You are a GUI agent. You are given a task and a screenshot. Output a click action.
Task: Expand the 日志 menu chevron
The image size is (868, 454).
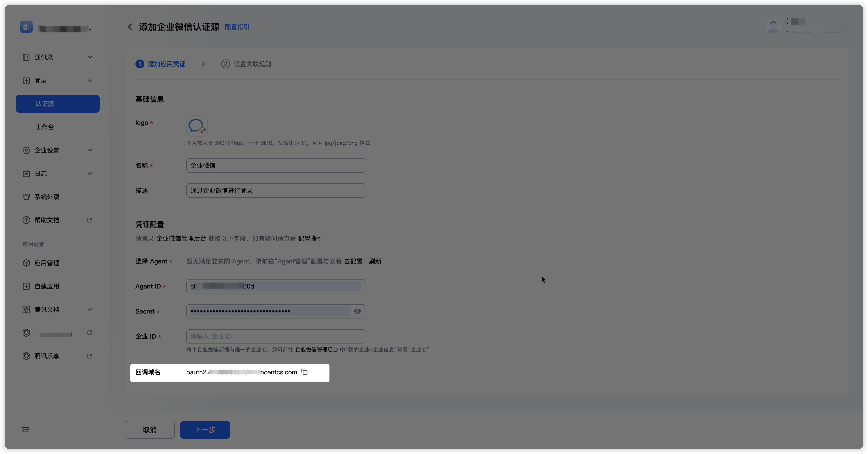(90, 174)
